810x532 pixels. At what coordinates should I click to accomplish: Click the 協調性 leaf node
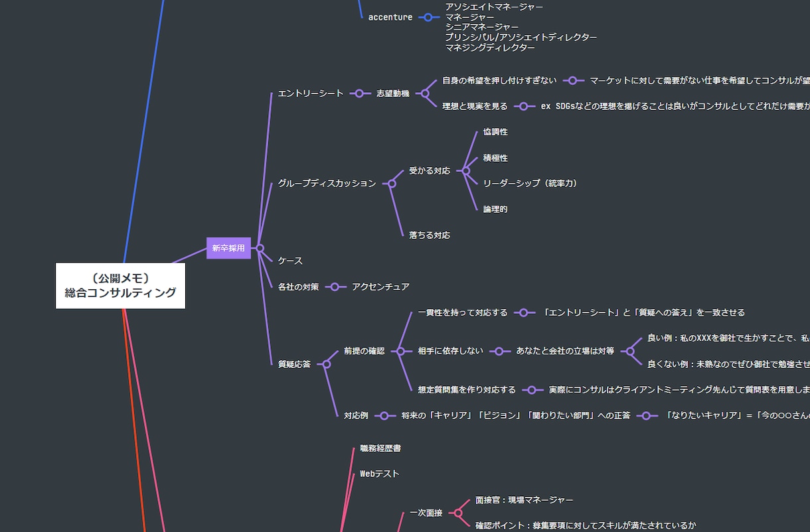(x=495, y=132)
